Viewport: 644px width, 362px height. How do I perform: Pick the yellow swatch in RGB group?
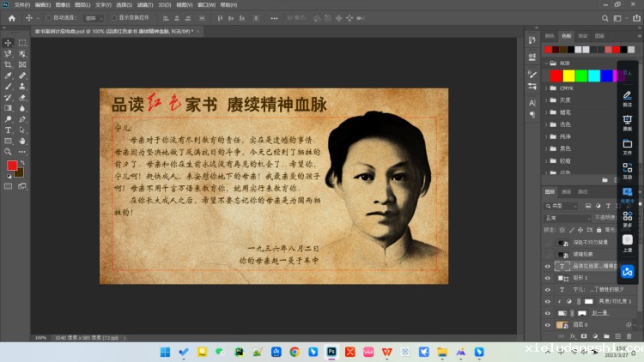coord(568,75)
